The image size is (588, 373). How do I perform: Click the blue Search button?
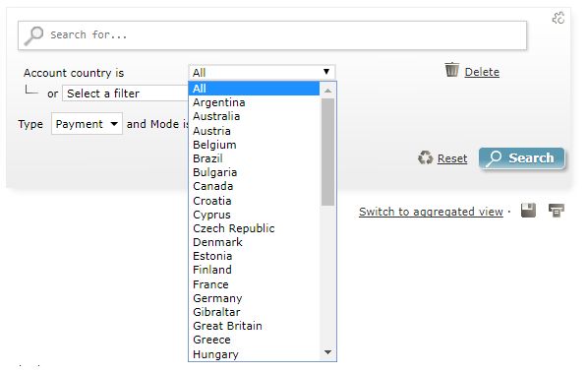[521, 158]
